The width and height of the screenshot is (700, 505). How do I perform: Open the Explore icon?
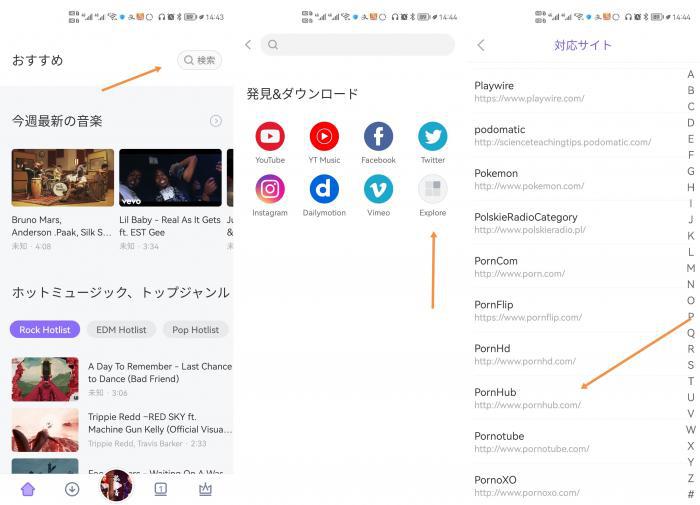[433, 189]
